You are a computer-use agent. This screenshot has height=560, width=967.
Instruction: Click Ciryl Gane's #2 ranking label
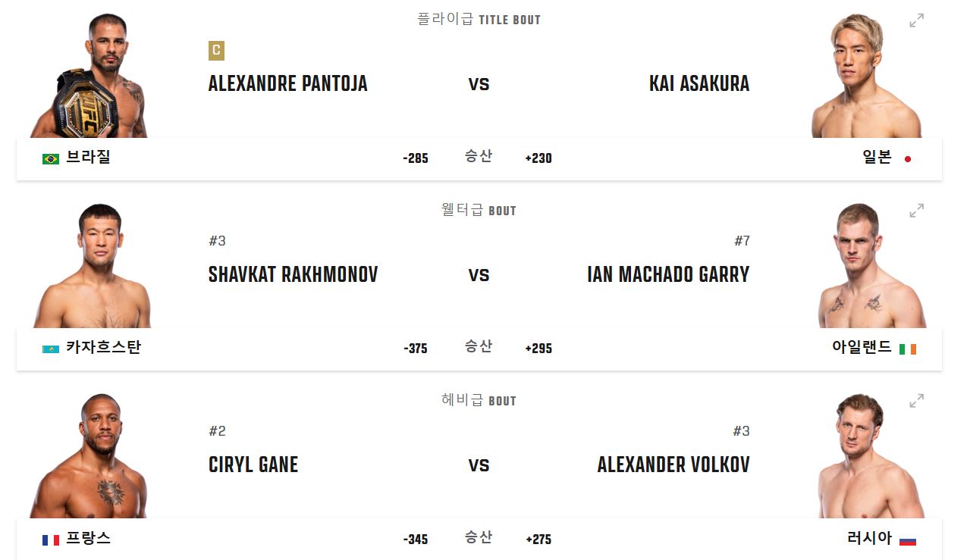217,430
